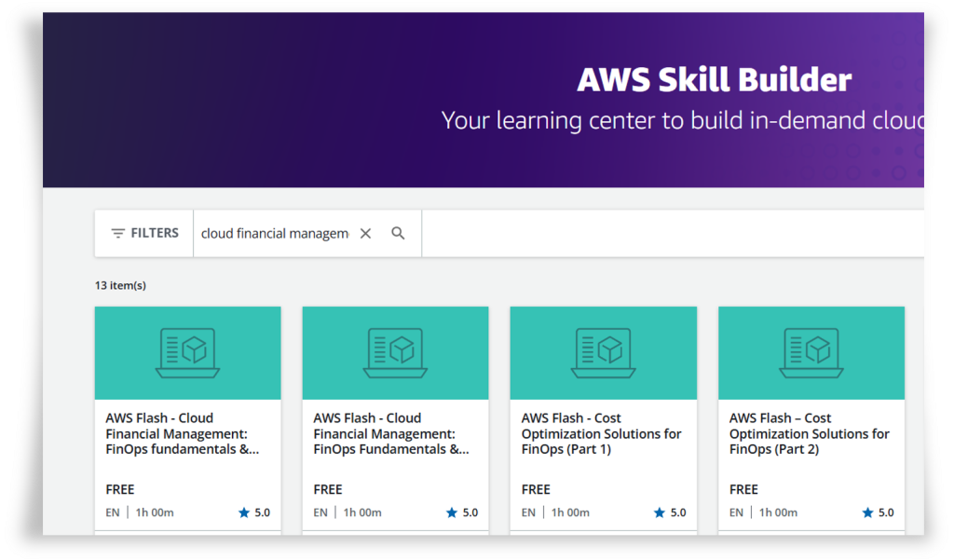The height and width of the screenshot is (560, 954).
Task: Click the EN language label on the Part 1 card
Action: [527, 512]
